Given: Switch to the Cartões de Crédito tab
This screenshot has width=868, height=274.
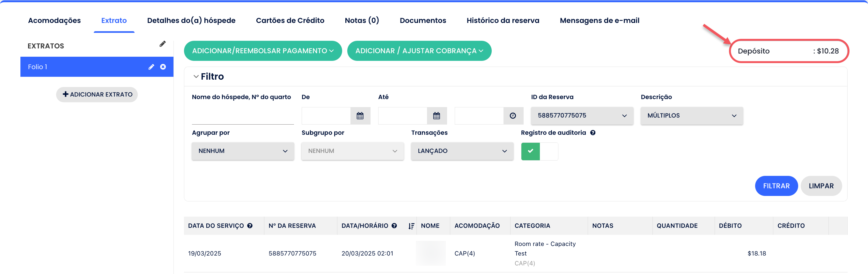Looking at the screenshot, I should [x=290, y=20].
